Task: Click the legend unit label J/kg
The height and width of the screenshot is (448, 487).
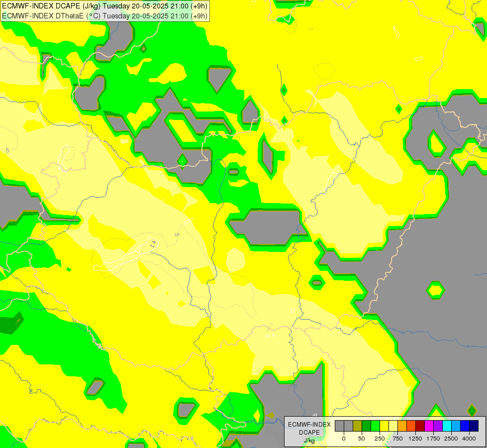Action: coord(309,441)
